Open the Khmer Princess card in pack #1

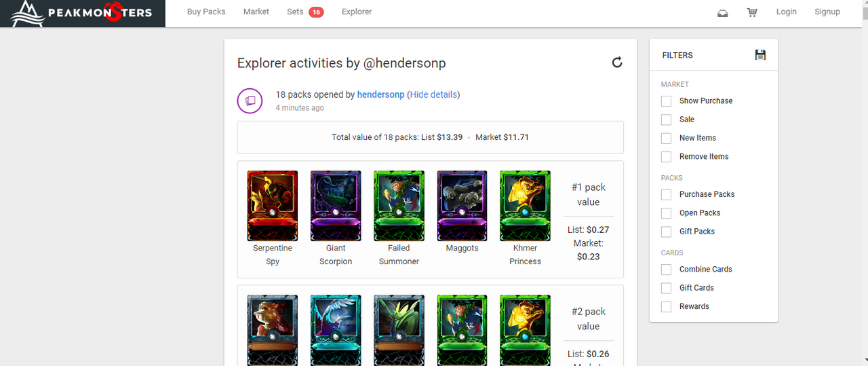525,205
